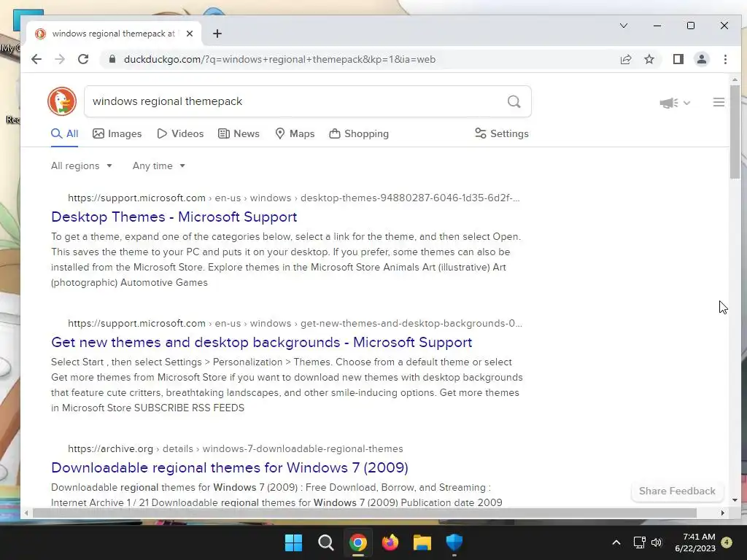Open the tab search chevron

click(x=623, y=26)
